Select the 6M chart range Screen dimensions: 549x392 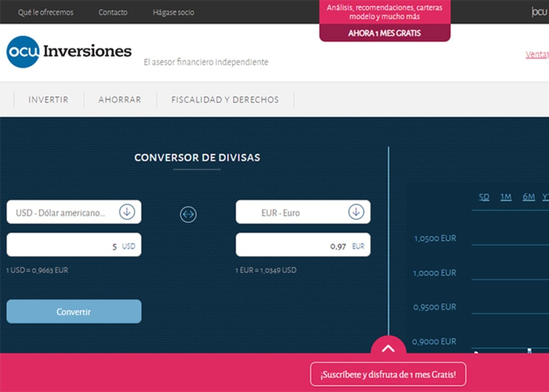pos(528,197)
